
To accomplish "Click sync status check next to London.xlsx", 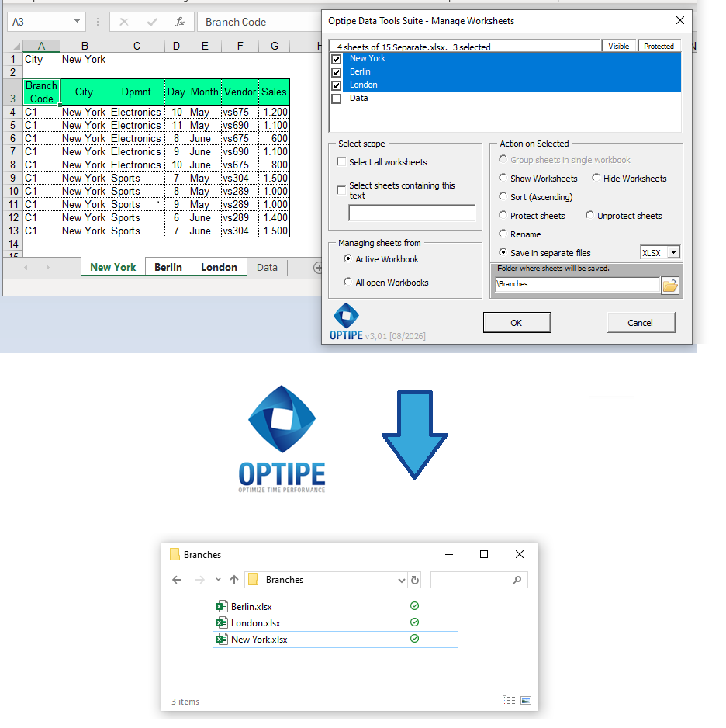I will [415, 622].
